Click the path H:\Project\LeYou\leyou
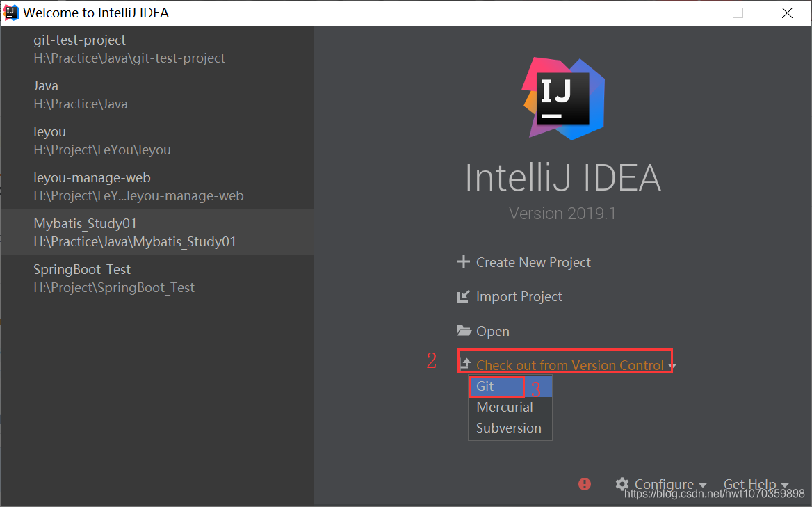Screen dimensions: 812x507 pyautogui.click(x=102, y=150)
